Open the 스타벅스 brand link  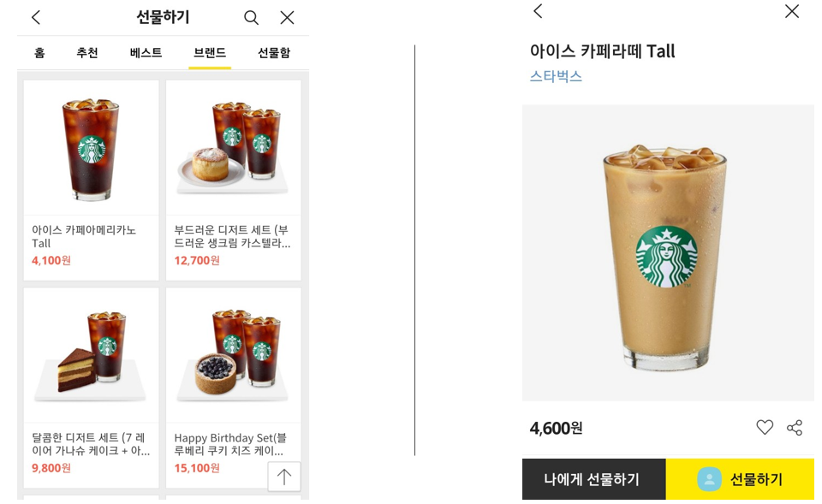(556, 76)
